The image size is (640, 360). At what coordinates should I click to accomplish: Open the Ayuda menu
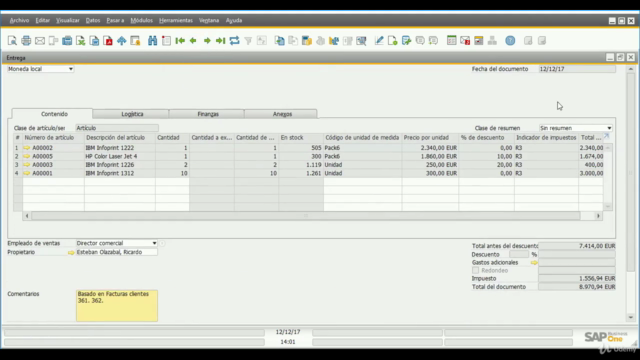point(234,20)
